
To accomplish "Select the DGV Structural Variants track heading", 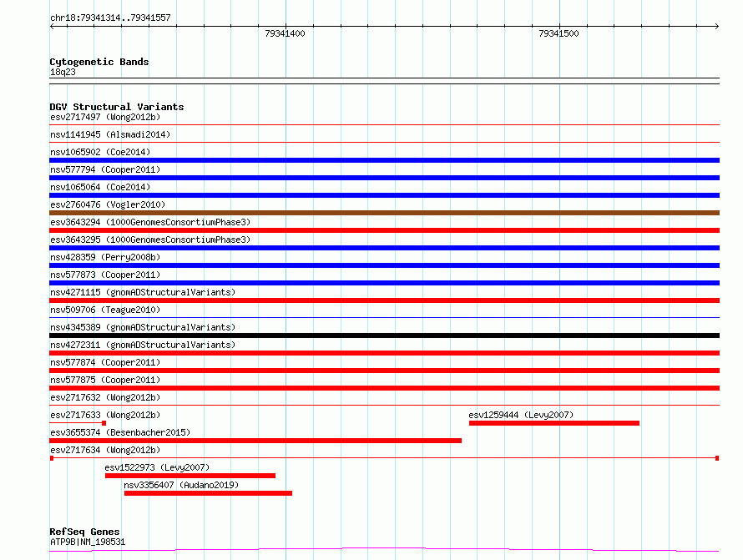I will pos(117,107).
